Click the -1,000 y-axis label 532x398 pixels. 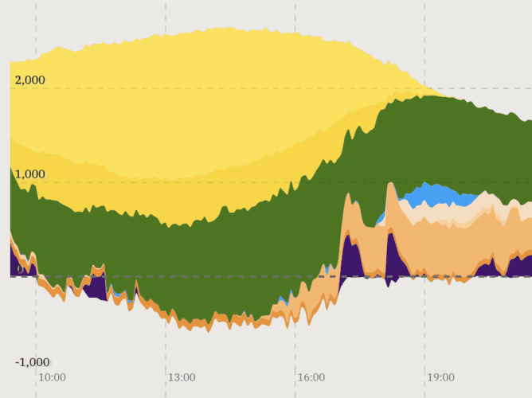click(x=32, y=362)
